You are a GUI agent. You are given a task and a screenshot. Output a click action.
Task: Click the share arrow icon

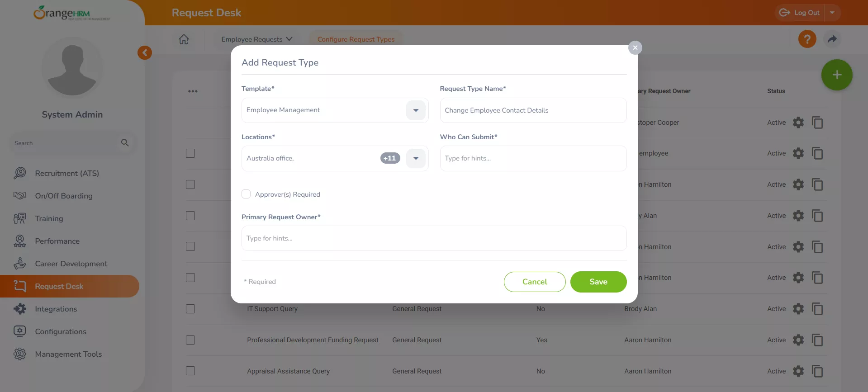click(832, 39)
